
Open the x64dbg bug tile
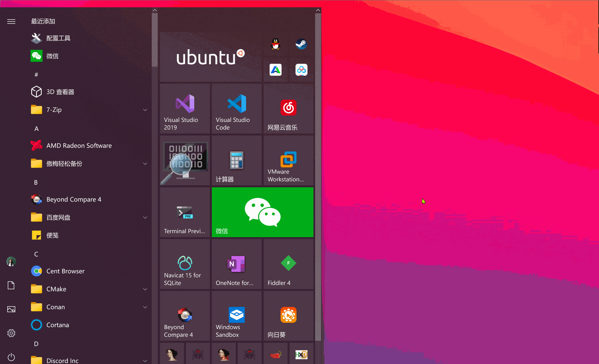pos(250,354)
